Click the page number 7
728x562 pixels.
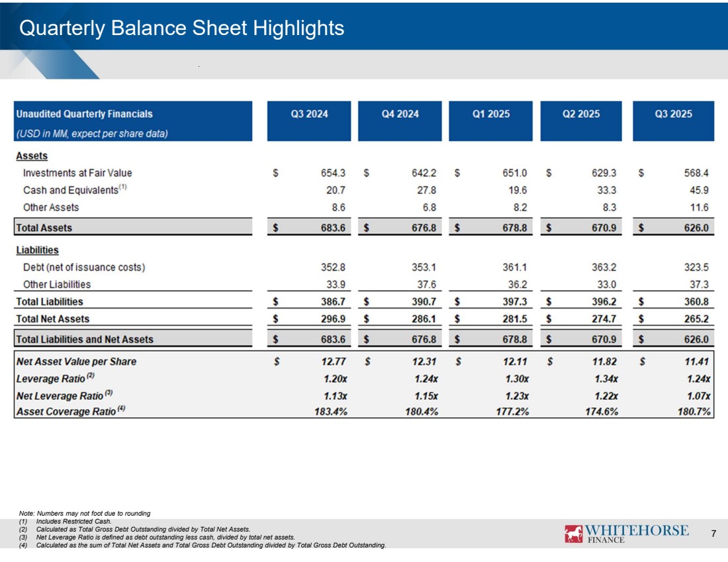pos(713,534)
